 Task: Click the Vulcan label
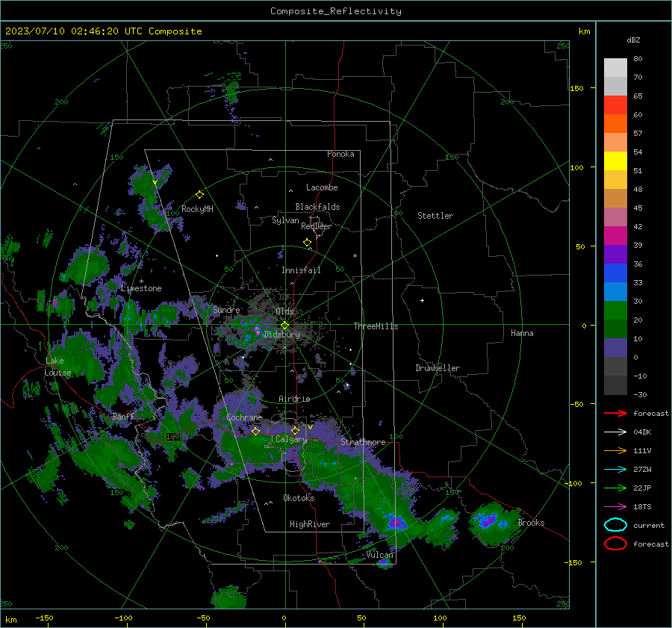[x=379, y=555]
